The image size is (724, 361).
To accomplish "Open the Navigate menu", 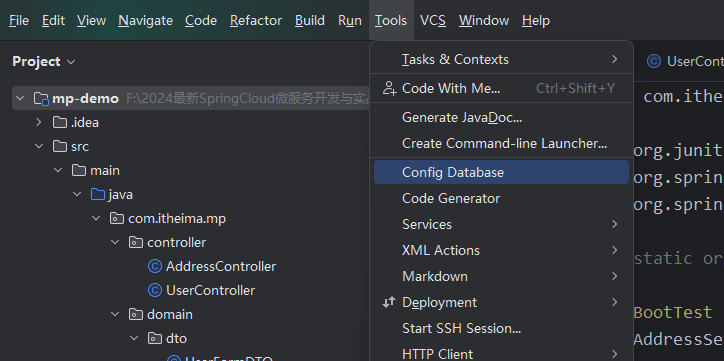I will pyautogui.click(x=145, y=21).
